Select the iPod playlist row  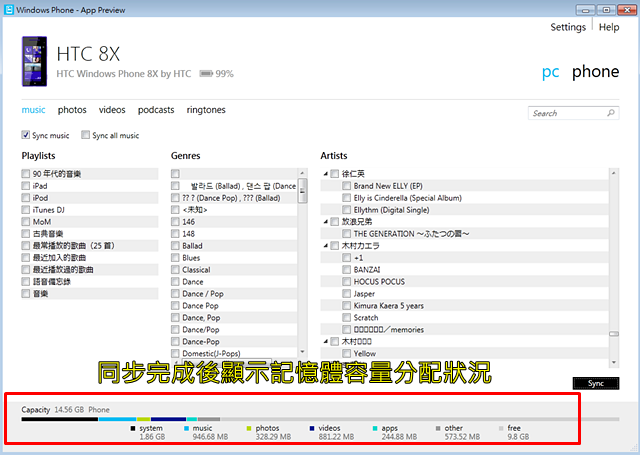[x=90, y=198]
